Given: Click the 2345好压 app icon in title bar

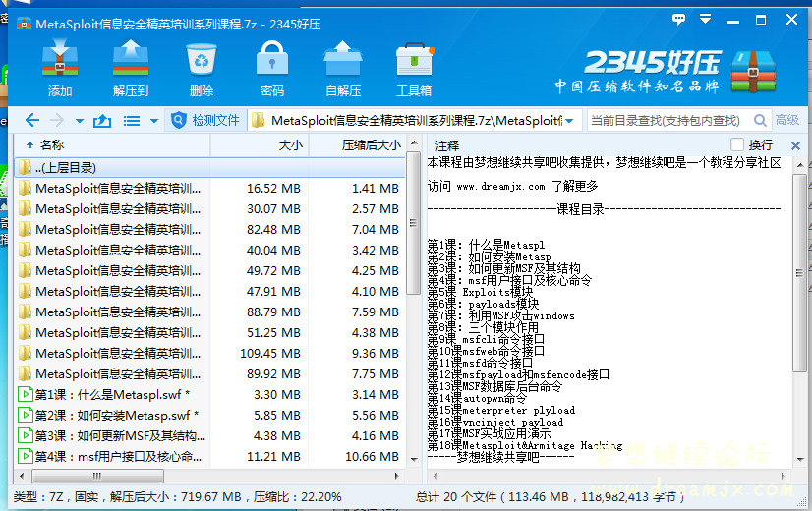Looking at the screenshot, I should (24, 24).
